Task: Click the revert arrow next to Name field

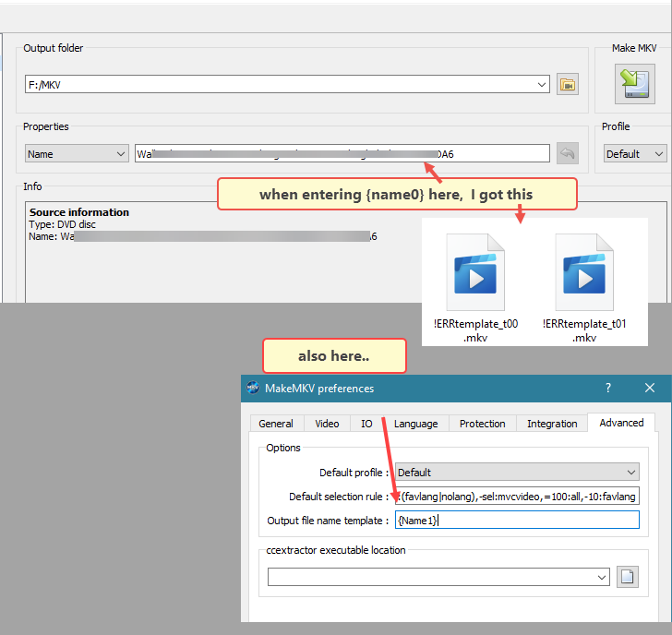Action: click(x=568, y=153)
